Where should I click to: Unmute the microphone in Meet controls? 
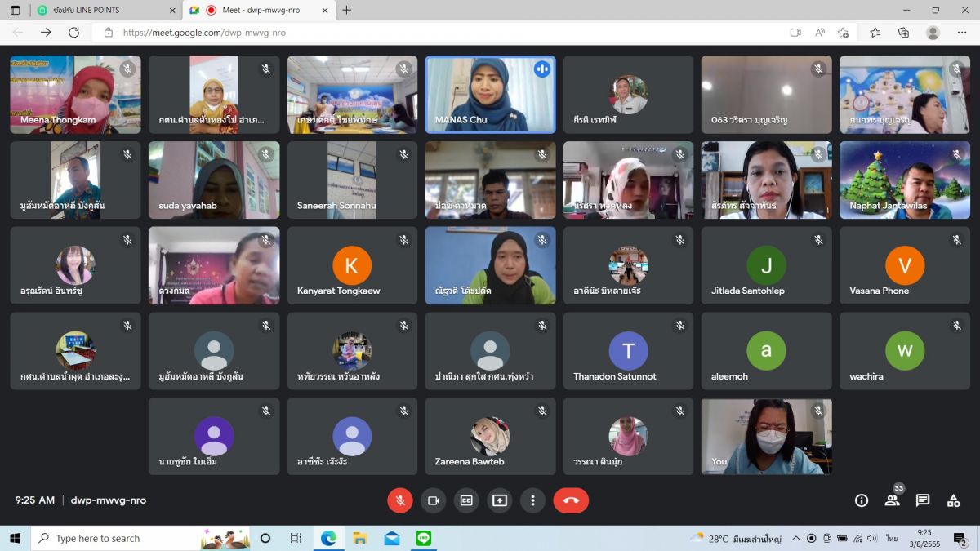pos(400,500)
